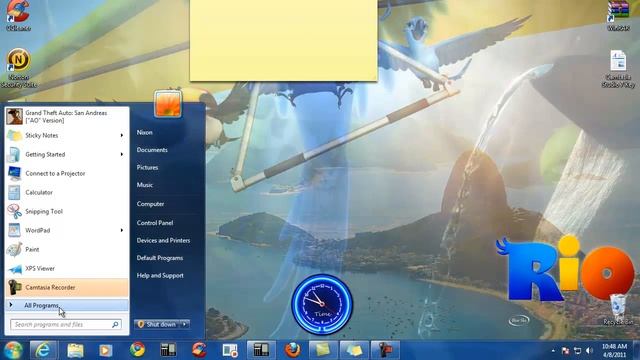The height and width of the screenshot is (360, 640).
Task: Expand WordPad recent files arrow
Action: point(122,230)
